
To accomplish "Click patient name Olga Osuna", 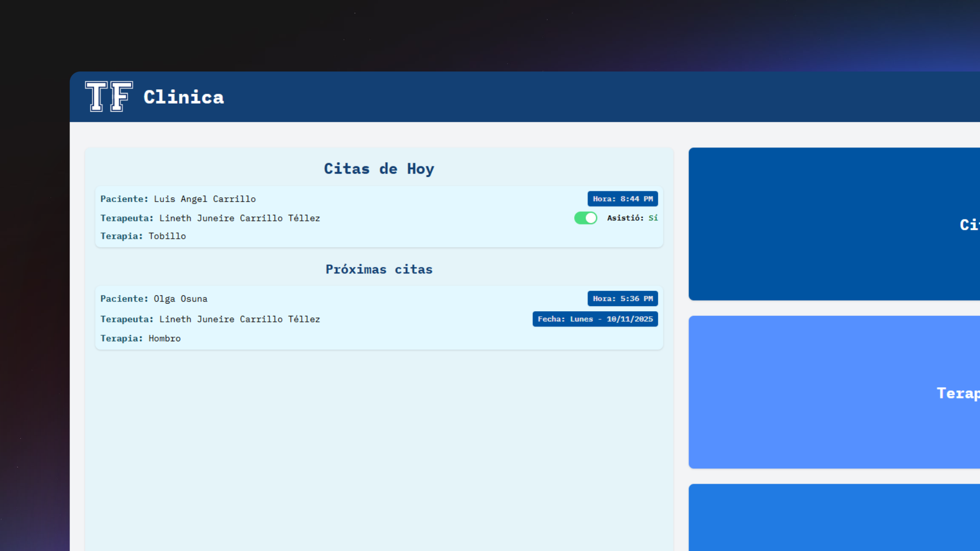I will pyautogui.click(x=180, y=299).
